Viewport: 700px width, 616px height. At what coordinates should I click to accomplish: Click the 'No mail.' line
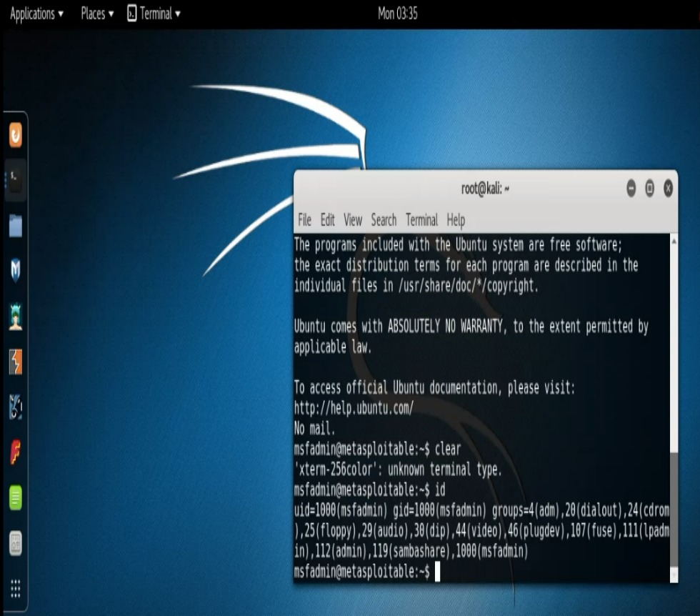coord(314,428)
